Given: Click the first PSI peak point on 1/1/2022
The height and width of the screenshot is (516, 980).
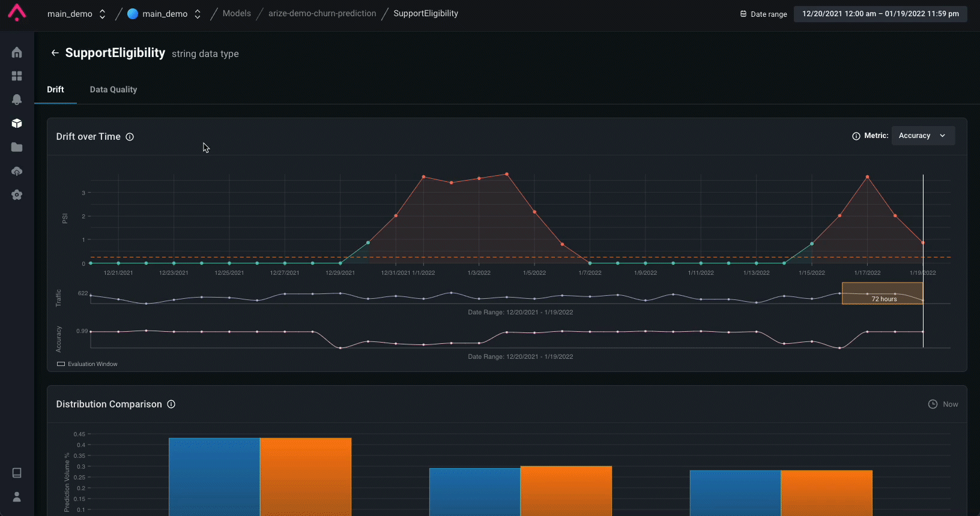Looking at the screenshot, I should tap(423, 177).
